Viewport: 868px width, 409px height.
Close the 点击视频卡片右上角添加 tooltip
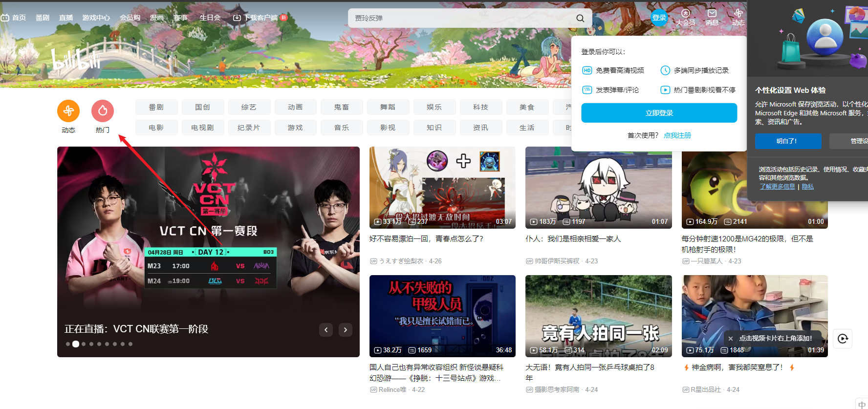pos(731,338)
